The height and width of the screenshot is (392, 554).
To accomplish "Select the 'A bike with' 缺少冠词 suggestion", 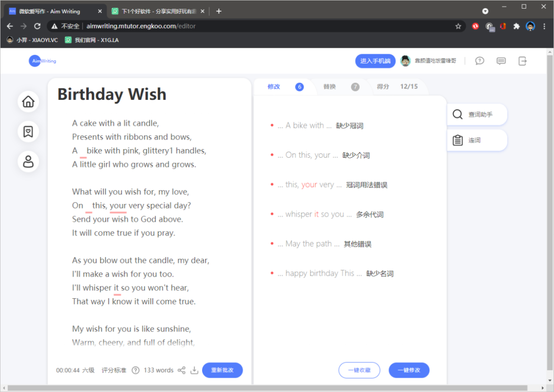I will [x=317, y=126].
